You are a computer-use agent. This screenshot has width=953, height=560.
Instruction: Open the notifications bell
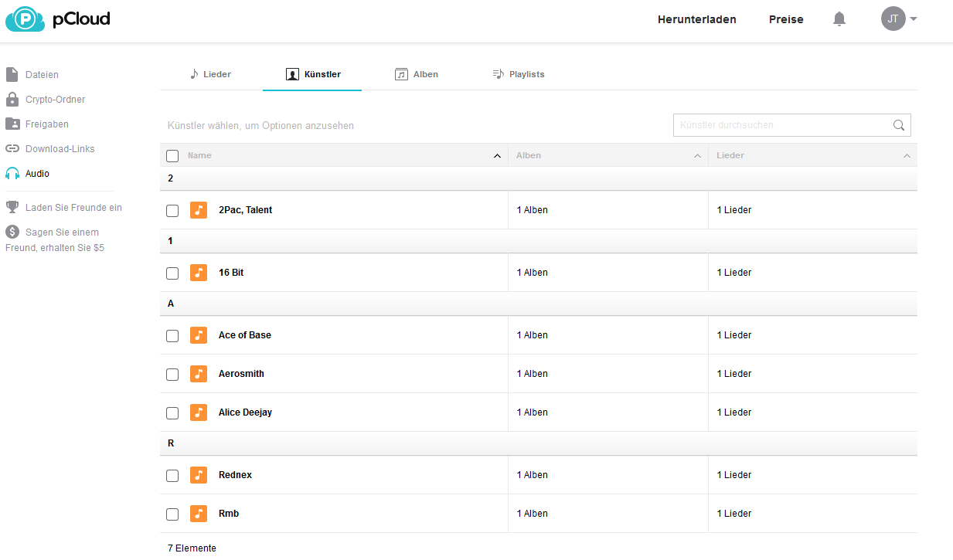pos(839,19)
